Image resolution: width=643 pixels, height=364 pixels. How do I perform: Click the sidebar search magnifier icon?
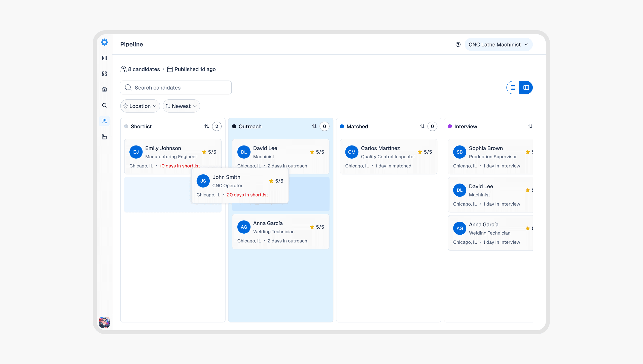pos(104,105)
